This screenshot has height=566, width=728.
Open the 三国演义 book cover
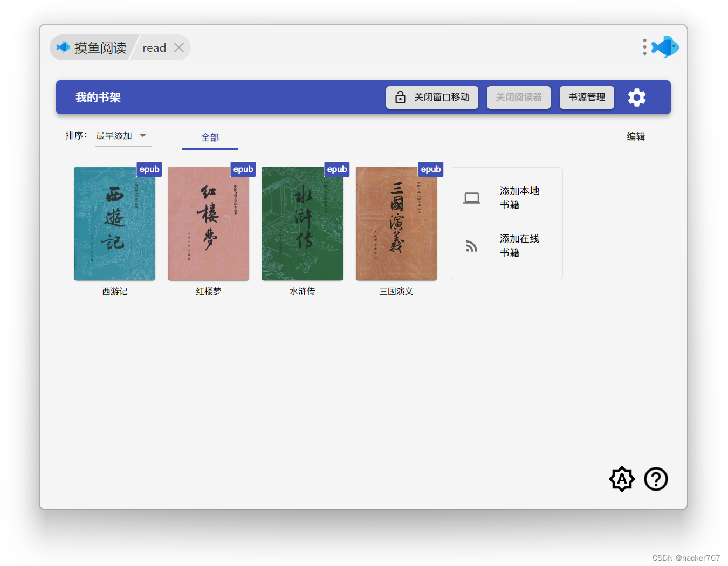tap(396, 224)
